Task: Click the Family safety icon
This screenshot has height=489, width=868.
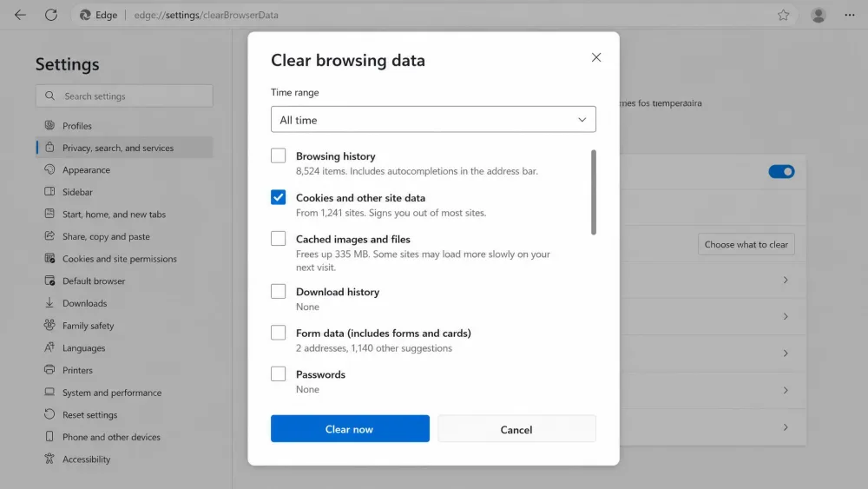Action: click(x=49, y=325)
